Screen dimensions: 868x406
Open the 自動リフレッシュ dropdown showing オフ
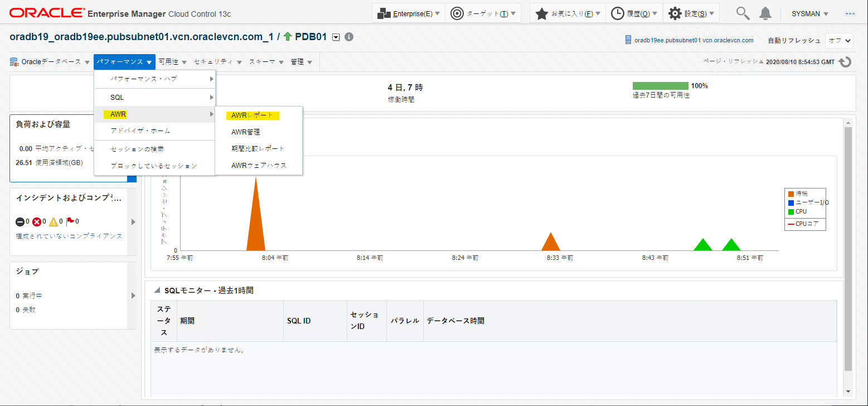pos(839,40)
